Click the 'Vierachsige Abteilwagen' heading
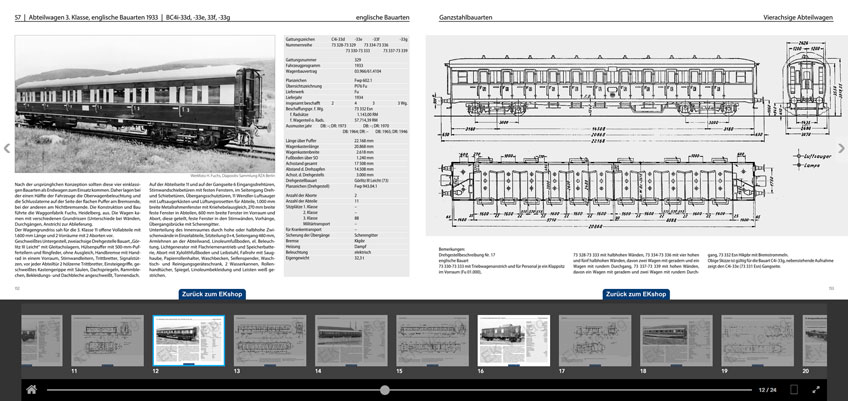Screen dimensions: 848x401 (x=798, y=17)
